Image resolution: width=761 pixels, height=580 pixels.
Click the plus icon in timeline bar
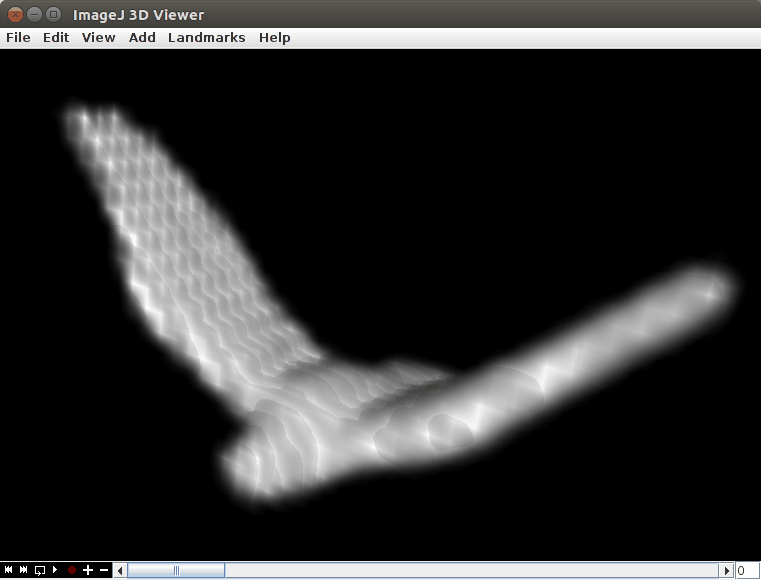click(x=88, y=570)
